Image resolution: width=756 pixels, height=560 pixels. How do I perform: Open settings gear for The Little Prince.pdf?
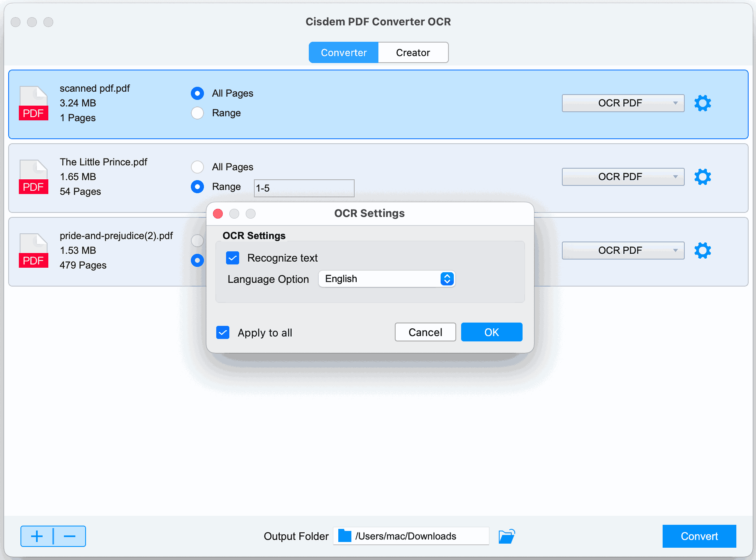[x=702, y=177]
